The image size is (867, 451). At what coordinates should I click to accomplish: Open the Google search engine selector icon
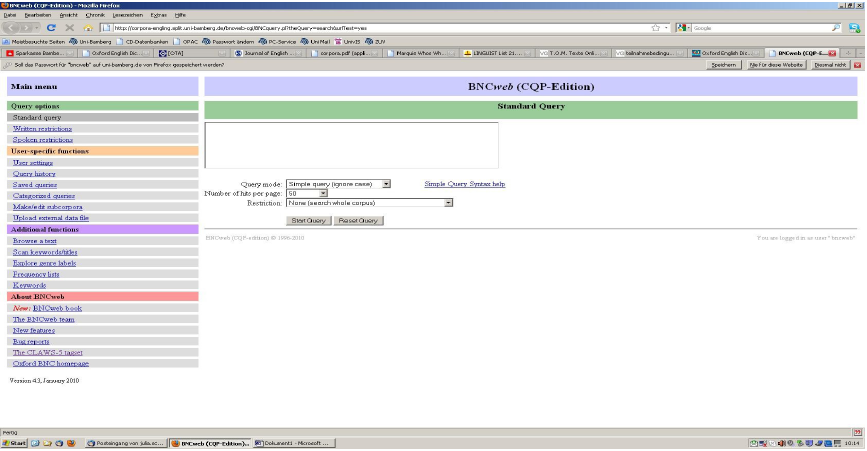(x=682, y=28)
